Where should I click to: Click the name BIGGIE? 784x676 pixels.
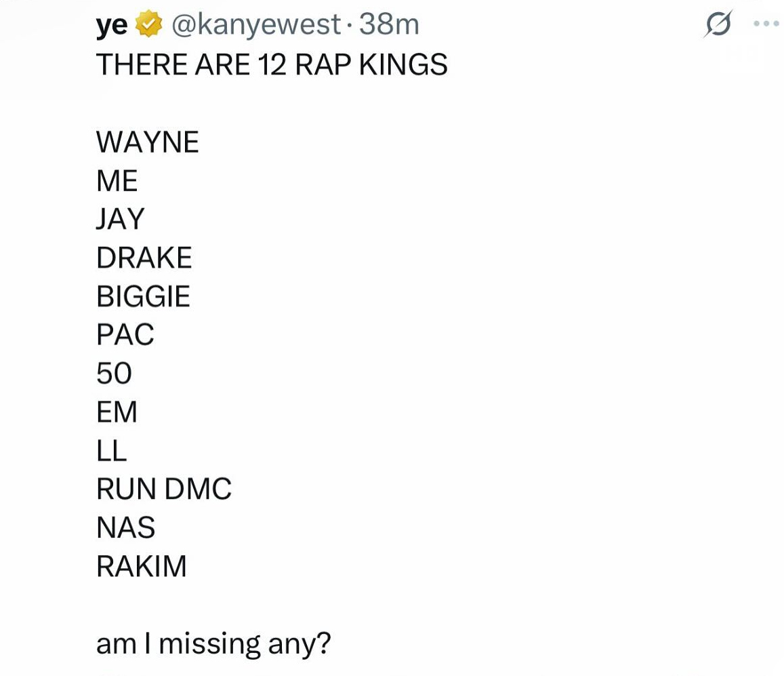click(x=143, y=296)
